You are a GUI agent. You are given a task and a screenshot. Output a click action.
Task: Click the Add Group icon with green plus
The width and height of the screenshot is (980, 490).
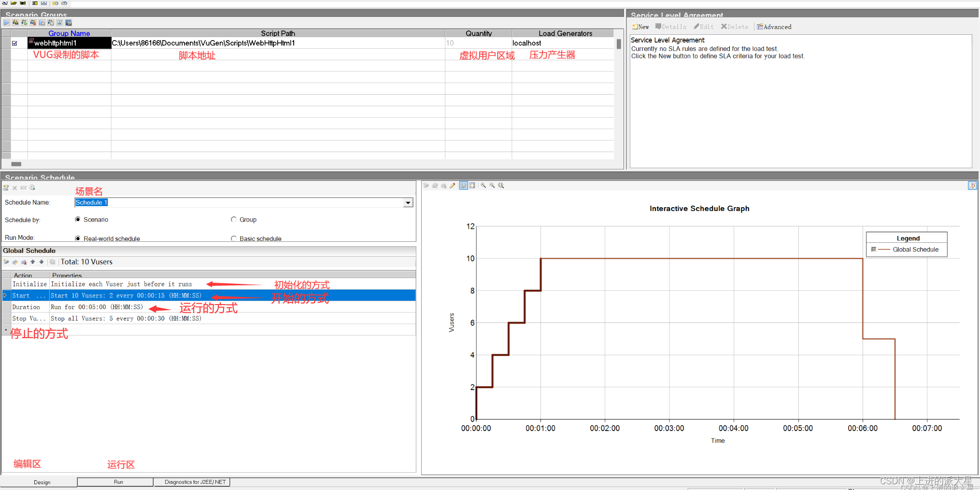pyautogui.click(x=24, y=23)
